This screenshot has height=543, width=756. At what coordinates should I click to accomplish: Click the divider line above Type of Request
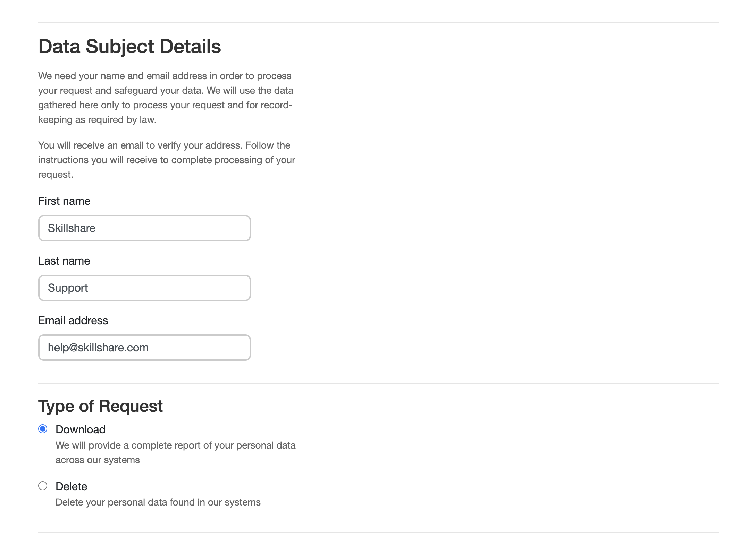coord(378,384)
